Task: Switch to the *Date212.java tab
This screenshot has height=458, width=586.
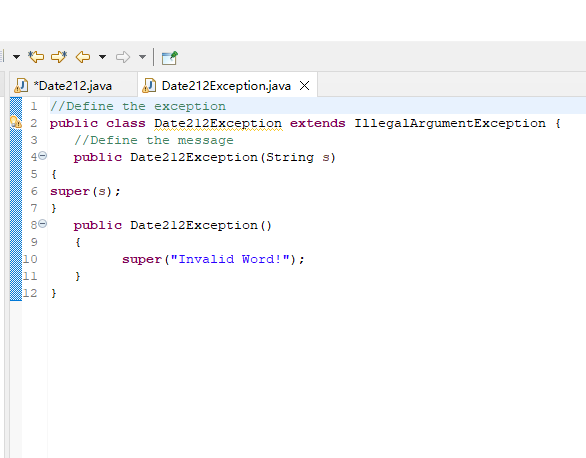Action: pos(73,86)
